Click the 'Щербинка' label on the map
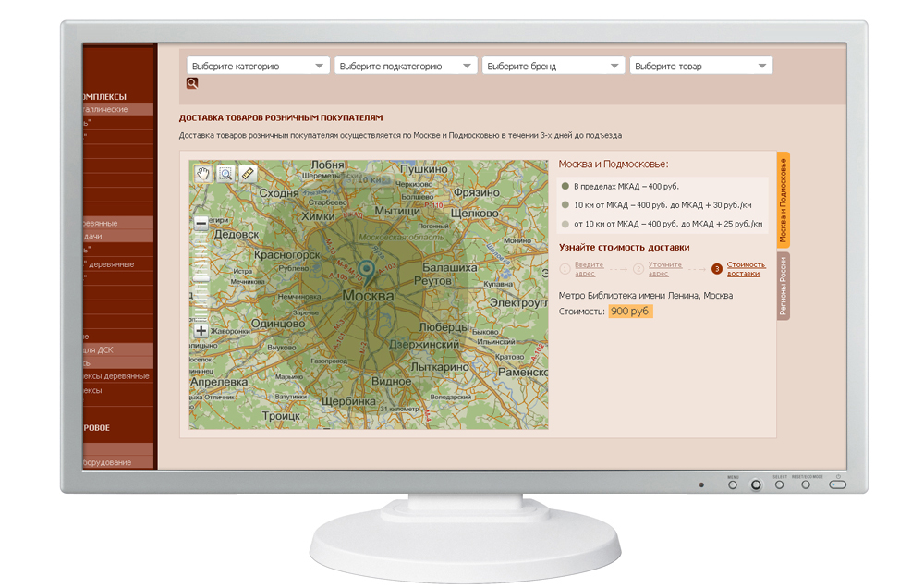The width and height of the screenshot is (924, 588). 348,401
